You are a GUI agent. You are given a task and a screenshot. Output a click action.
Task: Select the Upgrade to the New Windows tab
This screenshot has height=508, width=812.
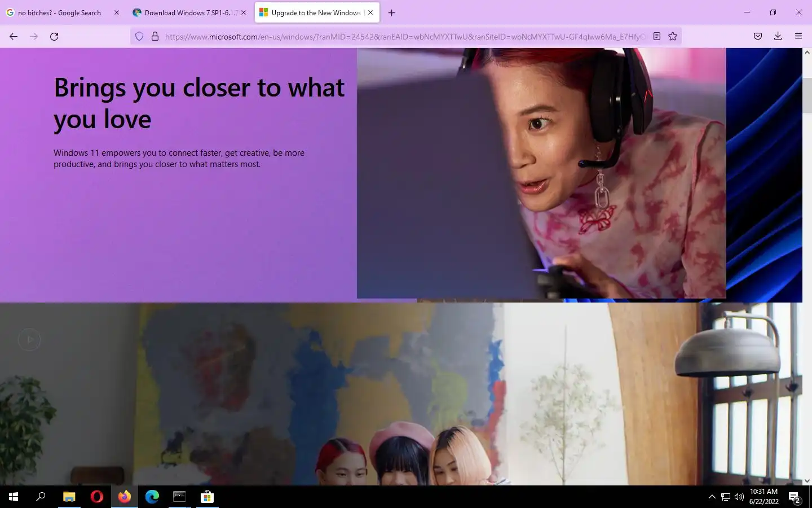tap(316, 12)
